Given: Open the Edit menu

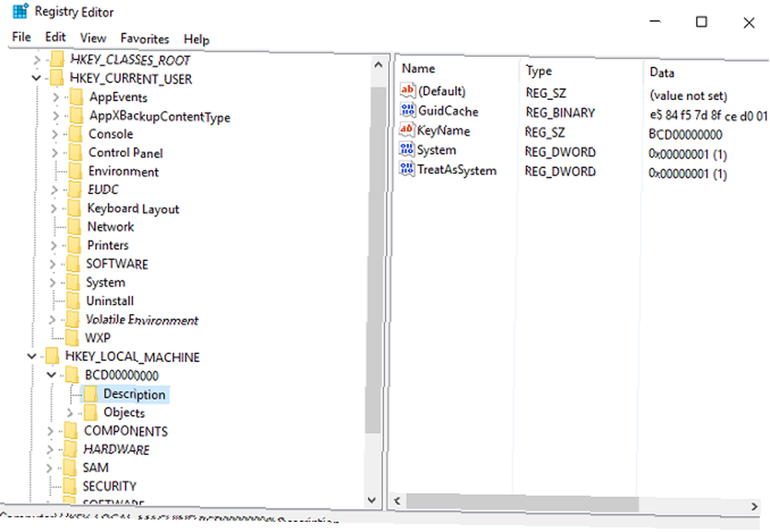Looking at the screenshot, I should click(55, 37).
